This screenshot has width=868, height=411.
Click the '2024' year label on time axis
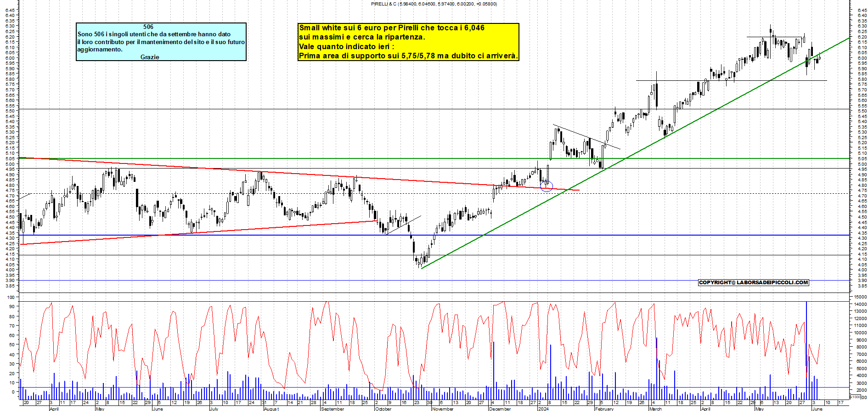pyautogui.click(x=543, y=409)
